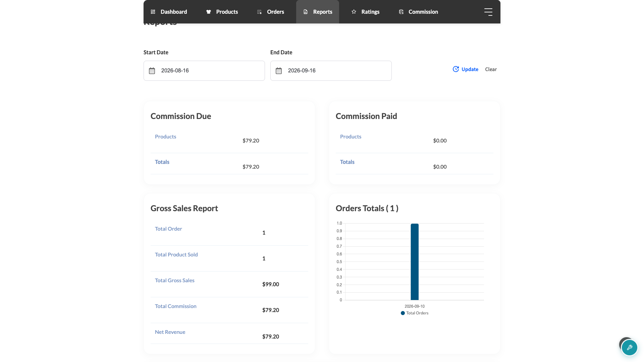Click the Orders Totals ( 1 ) heading
This screenshot has height=362, width=644.
367,208
